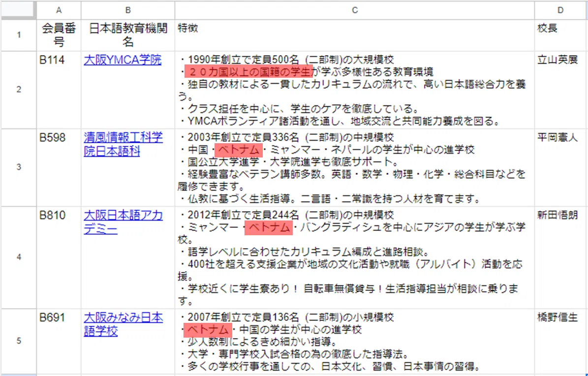Select row 3 header
This screenshot has height=376, width=588.
(19, 167)
